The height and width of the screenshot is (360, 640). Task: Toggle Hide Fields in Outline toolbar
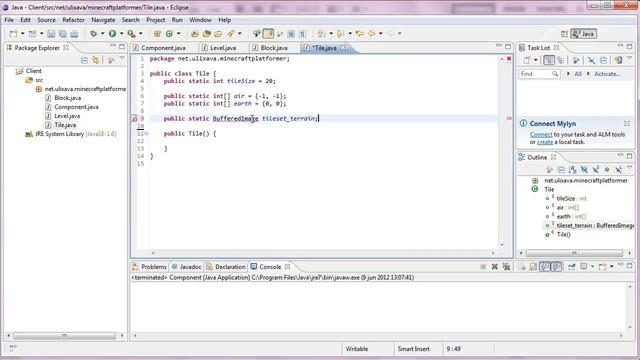pos(584,169)
